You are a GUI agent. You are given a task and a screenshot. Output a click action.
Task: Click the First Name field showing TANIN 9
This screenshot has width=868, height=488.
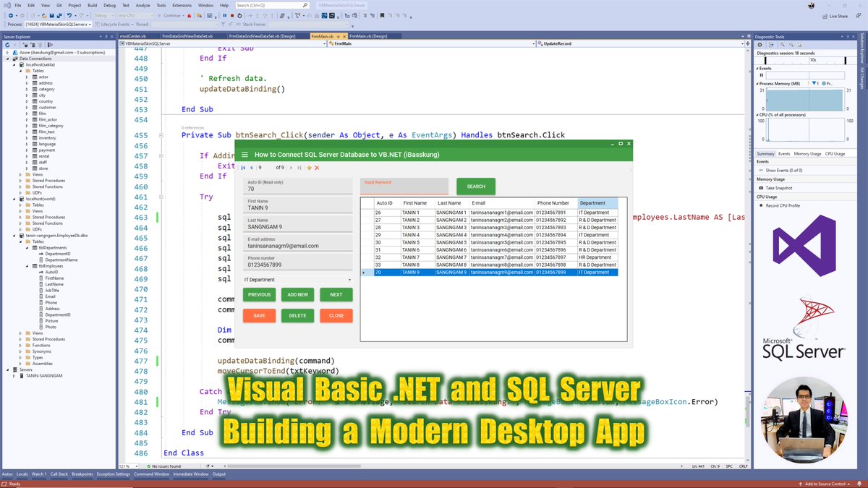(x=298, y=205)
